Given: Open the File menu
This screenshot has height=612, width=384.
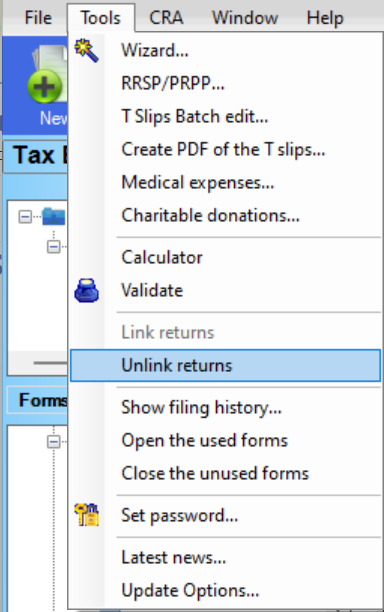Looking at the screenshot, I should tap(38, 18).
